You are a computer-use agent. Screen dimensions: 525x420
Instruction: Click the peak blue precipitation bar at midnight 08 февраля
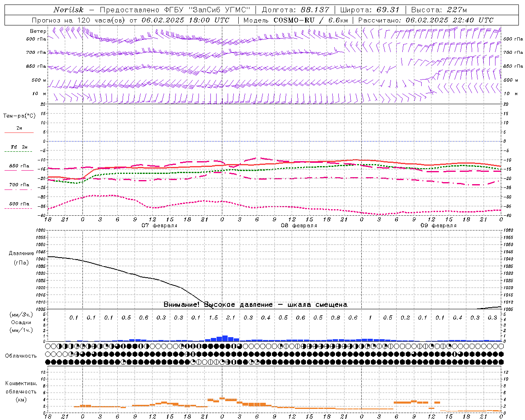coord(225,338)
